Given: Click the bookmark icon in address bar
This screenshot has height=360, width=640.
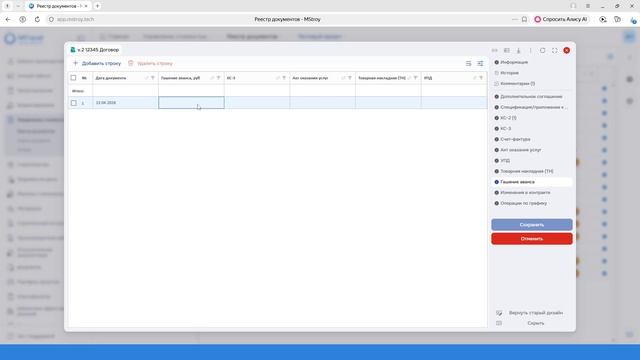Looking at the screenshot, I should pyautogui.click(x=524, y=19).
